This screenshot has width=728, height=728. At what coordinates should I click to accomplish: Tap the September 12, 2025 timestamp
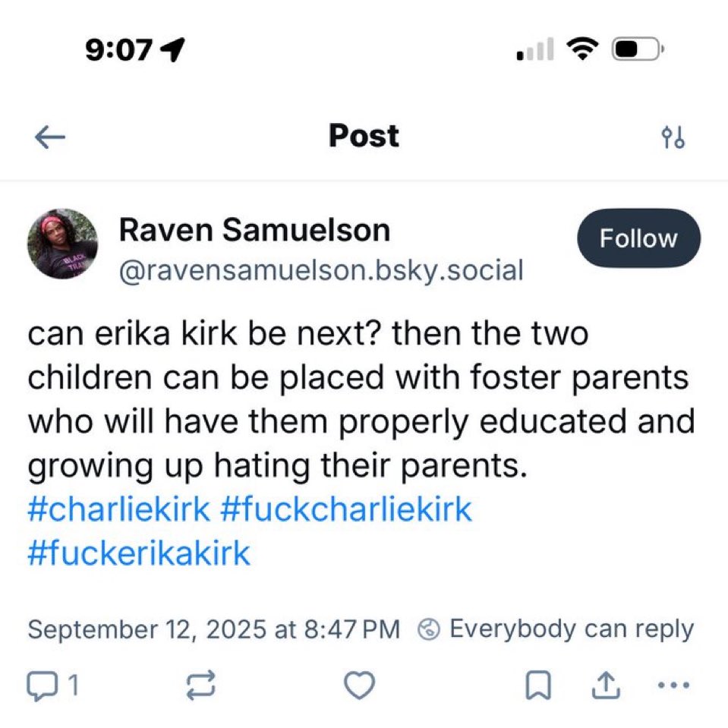pos(213,629)
